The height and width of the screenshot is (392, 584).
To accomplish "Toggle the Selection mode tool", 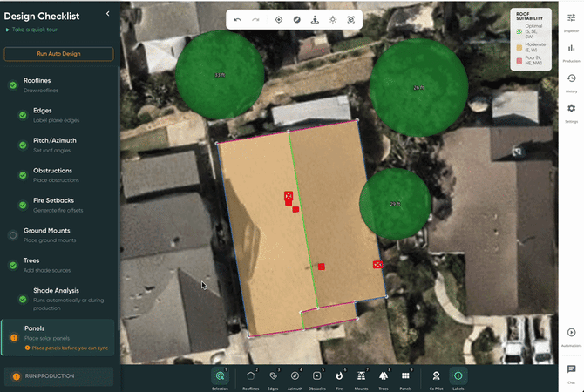I will (221, 375).
